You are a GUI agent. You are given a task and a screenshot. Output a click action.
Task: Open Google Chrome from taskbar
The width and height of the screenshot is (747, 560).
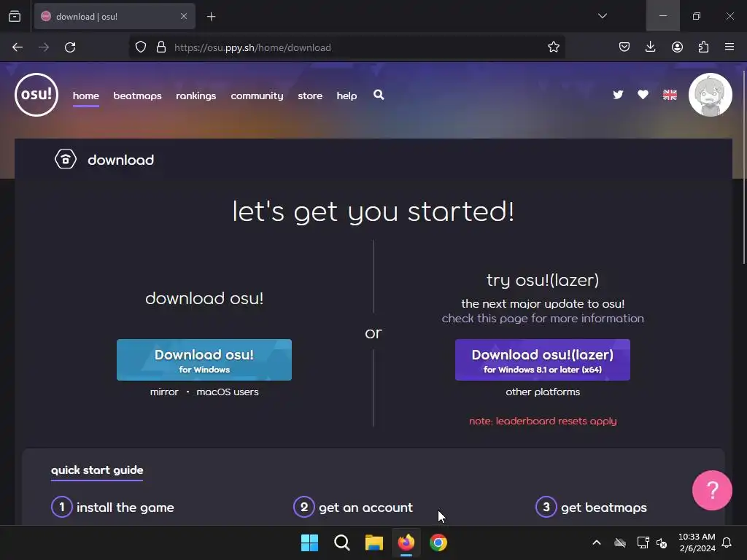[x=438, y=542]
